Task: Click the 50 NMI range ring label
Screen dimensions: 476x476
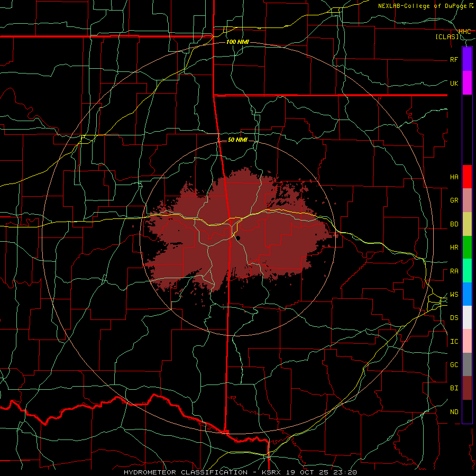Action: (237, 140)
